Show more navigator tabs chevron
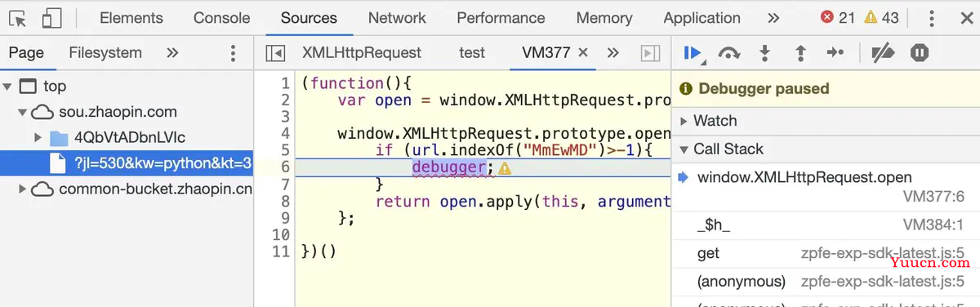This screenshot has height=307, width=980. pos(172,53)
